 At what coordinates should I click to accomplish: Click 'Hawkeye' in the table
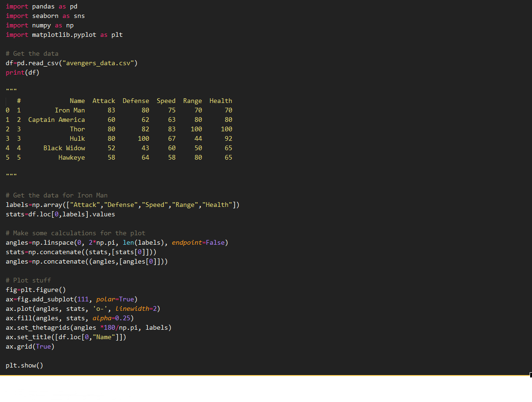(72, 158)
